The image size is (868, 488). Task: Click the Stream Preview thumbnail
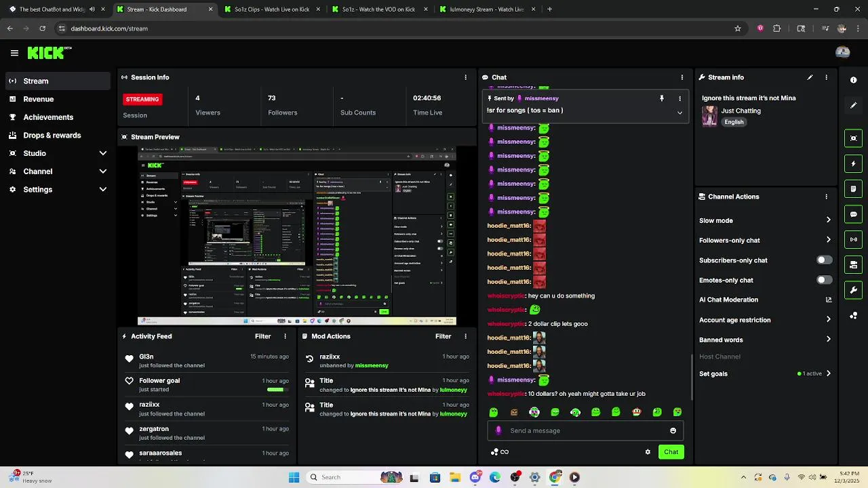[297, 235]
